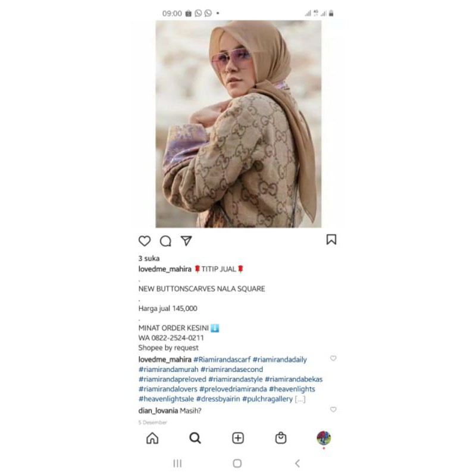Open comments with the speech bubble icon
This screenshot has width=476, height=476.
pyautogui.click(x=165, y=241)
